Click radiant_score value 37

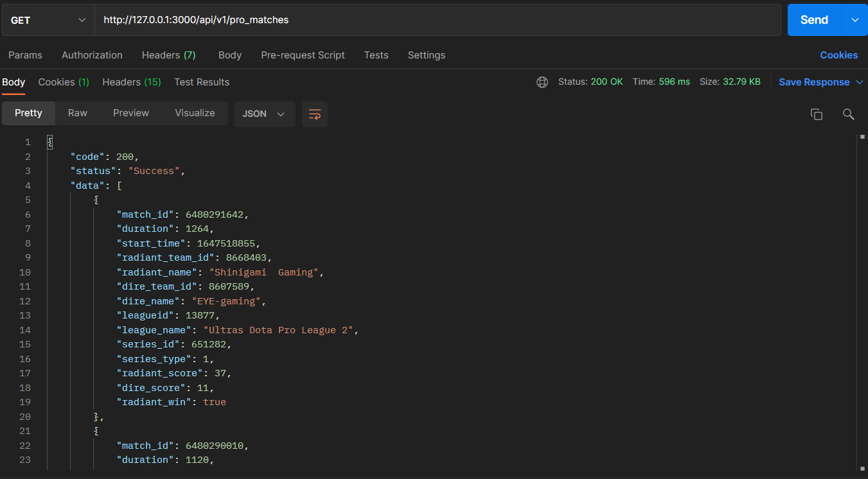[x=220, y=373]
